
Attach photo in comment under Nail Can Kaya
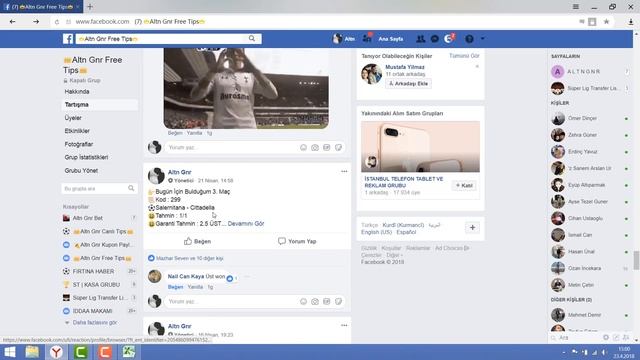click(x=315, y=301)
